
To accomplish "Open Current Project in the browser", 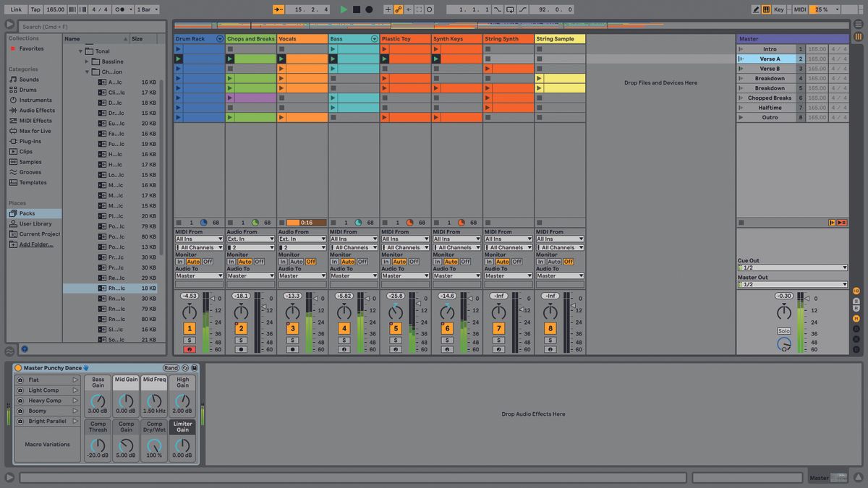I will (35, 234).
